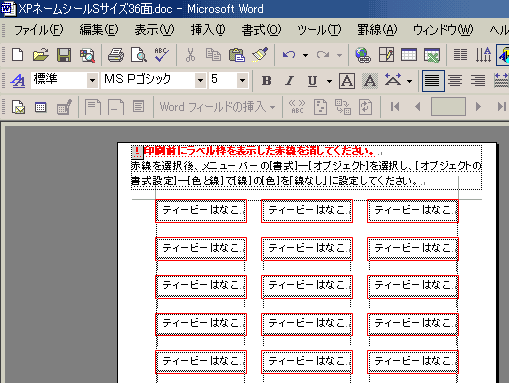Image resolution: width=509 pixels, height=383 pixels.
Task: Open the ウィンドウ(W) menu
Action: (443, 30)
